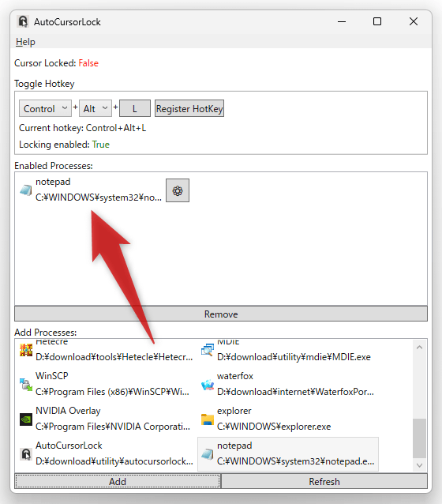Screen dimensions: 442x504
Task: Click the WinSCP process icon
Action: (26, 385)
